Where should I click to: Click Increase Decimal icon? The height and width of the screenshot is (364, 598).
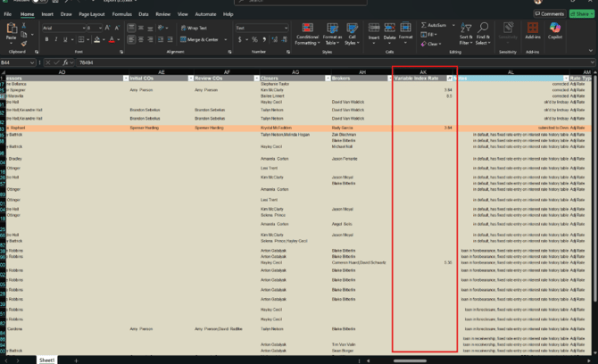[x=275, y=39]
